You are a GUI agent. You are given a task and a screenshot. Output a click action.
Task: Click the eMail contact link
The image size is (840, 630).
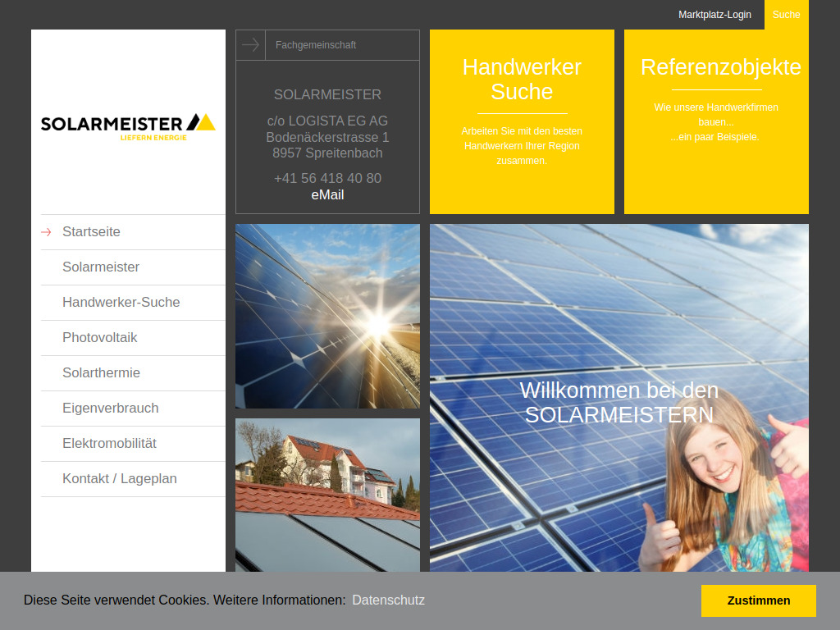tap(327, 194)
